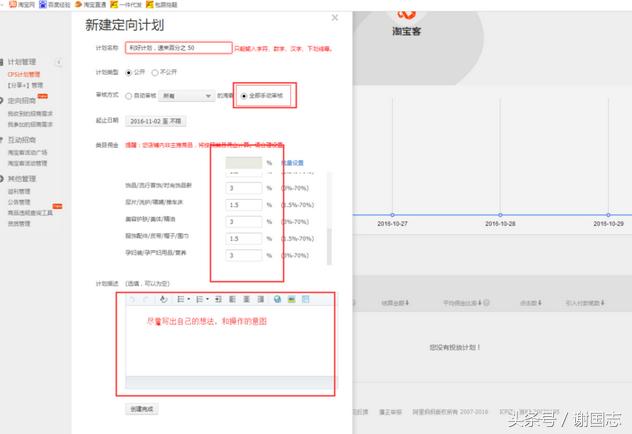The image size is (632, 434).
Task: Click the undo icon in description editor
Action: [132, 299]
